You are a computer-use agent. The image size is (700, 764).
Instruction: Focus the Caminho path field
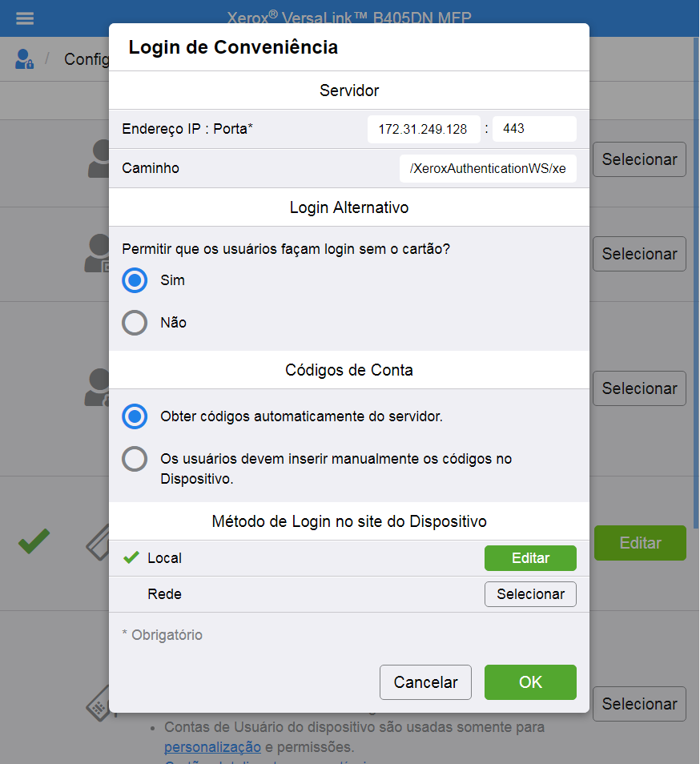point(487,169)
